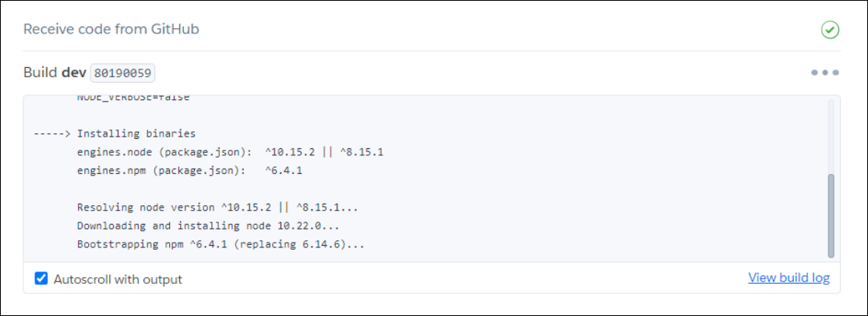Click the word dev in build title

tap(73, 73)
